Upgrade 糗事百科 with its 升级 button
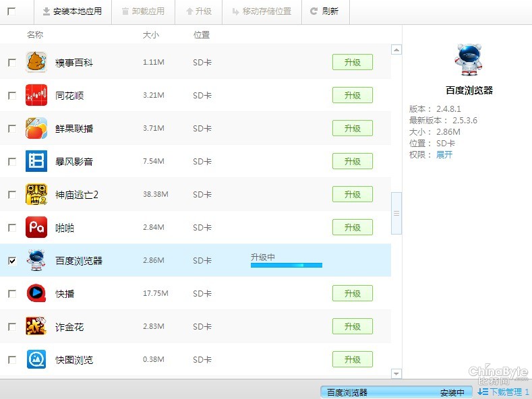This screenshot has height=399, width=532. (353, 62)
